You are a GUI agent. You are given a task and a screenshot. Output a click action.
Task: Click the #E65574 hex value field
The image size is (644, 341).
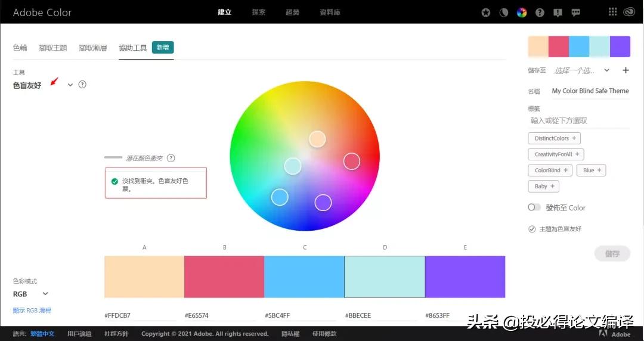tap(220, 315)
